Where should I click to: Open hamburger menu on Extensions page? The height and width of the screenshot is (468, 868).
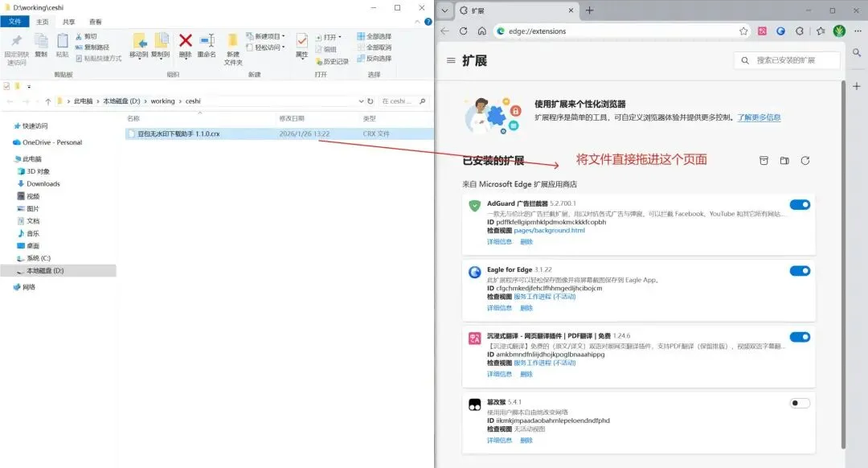tap(451, 60)
